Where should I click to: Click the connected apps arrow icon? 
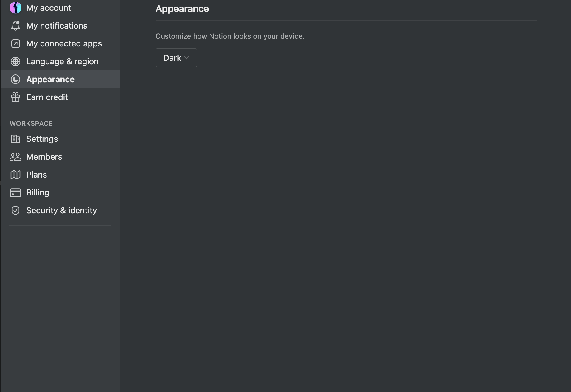click(x=15, y=43)
